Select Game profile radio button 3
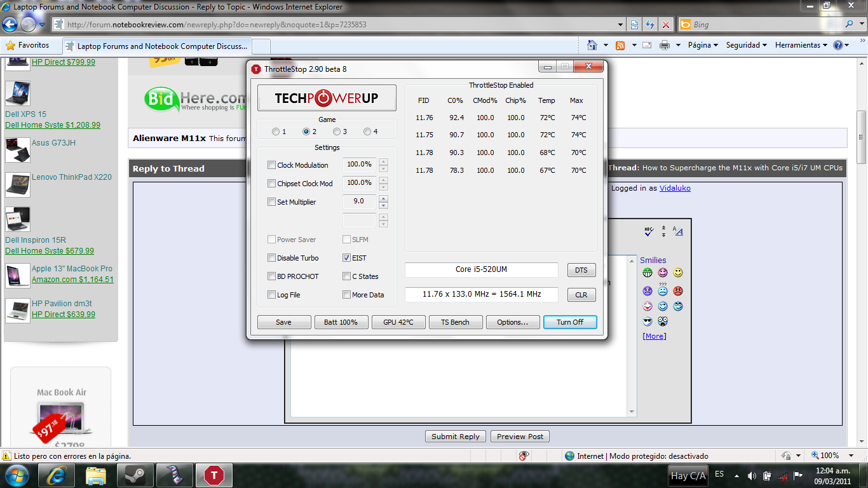The height and width of the screenshot is (488, 868). point(337,132)
